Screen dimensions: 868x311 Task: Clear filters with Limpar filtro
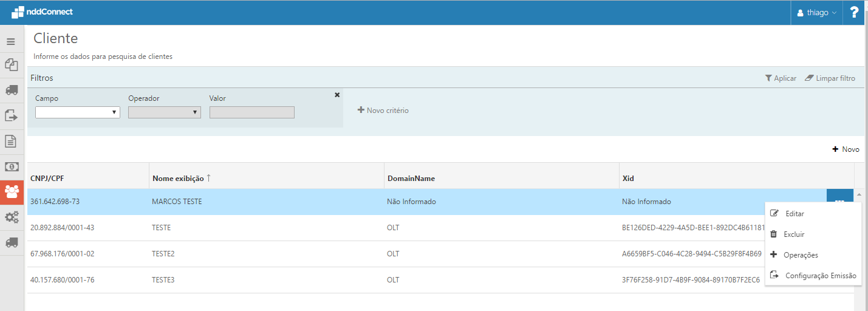830,78
